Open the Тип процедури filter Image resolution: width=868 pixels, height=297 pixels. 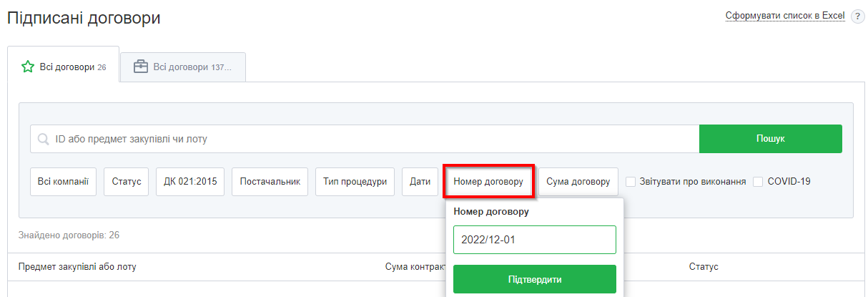pos(355,182)
